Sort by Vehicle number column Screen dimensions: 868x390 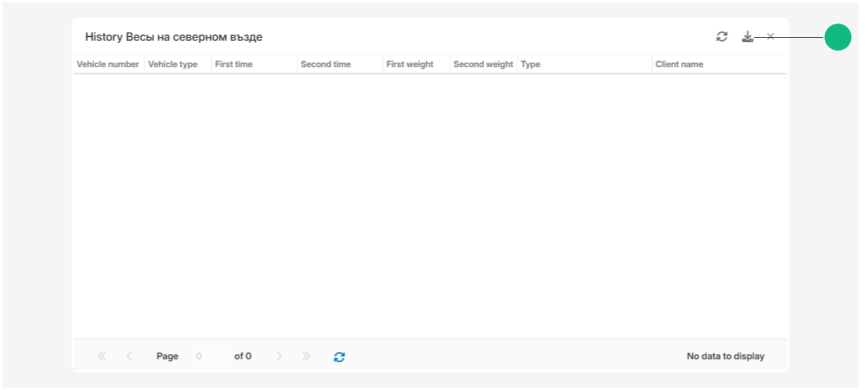pos(108,64)
